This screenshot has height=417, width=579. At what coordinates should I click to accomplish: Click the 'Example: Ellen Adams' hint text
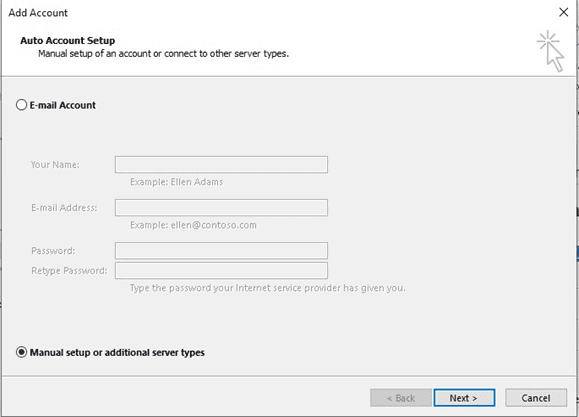[x=177, y=182]
